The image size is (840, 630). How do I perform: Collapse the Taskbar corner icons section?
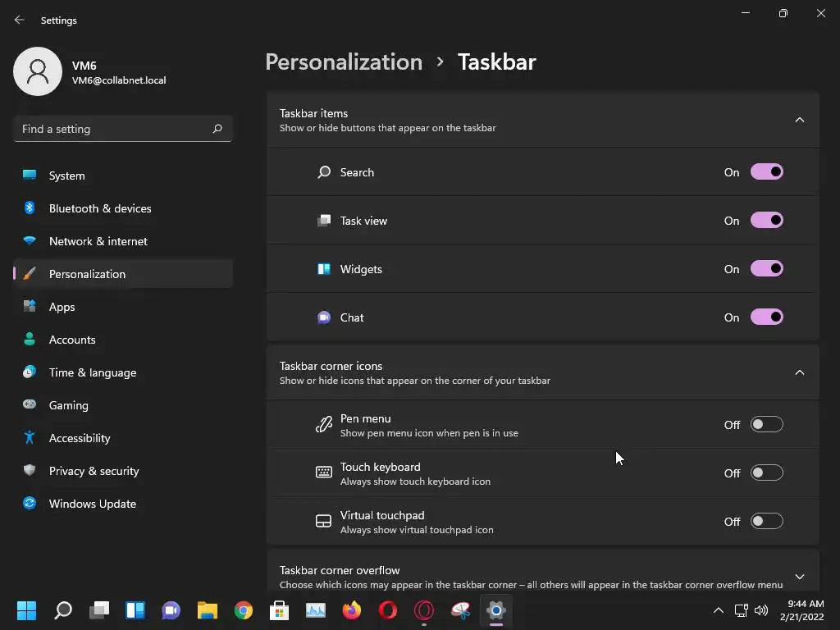pos(799,373)
